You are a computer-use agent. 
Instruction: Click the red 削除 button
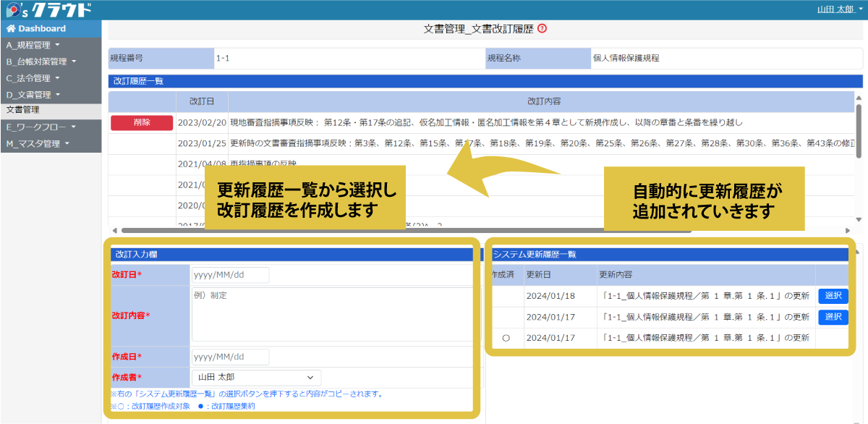coord(140,122)
